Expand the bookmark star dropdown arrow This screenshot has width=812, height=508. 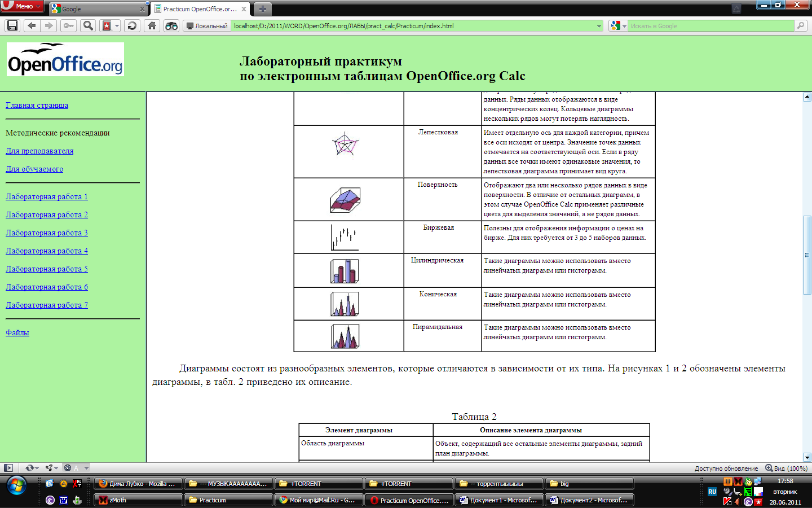coord(117,25)
